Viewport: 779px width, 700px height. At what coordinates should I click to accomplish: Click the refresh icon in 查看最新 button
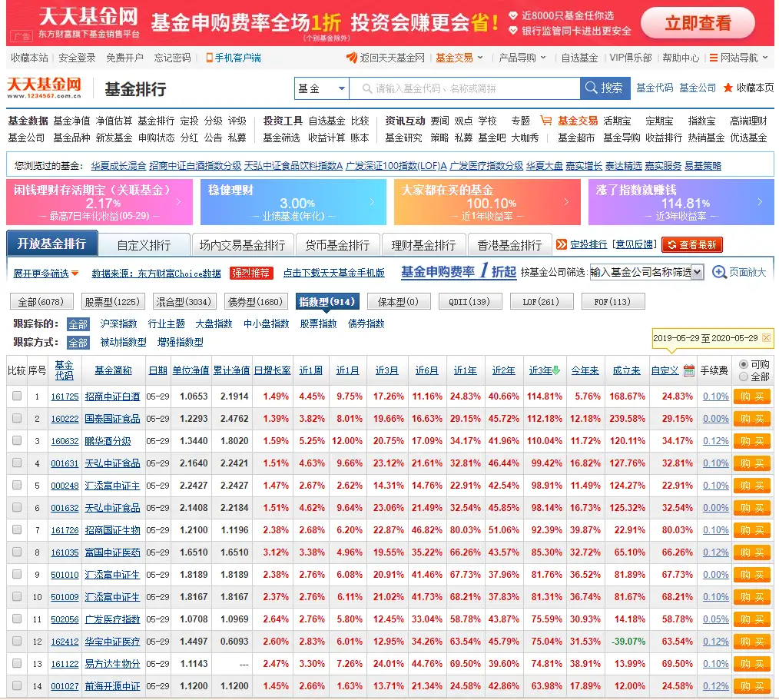[x=672, y=244]
